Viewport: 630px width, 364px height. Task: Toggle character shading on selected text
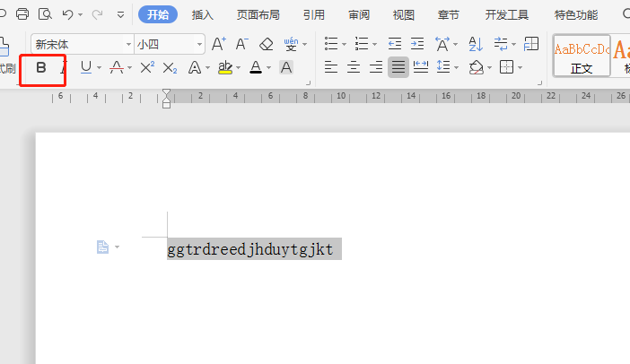coord(286,67)
